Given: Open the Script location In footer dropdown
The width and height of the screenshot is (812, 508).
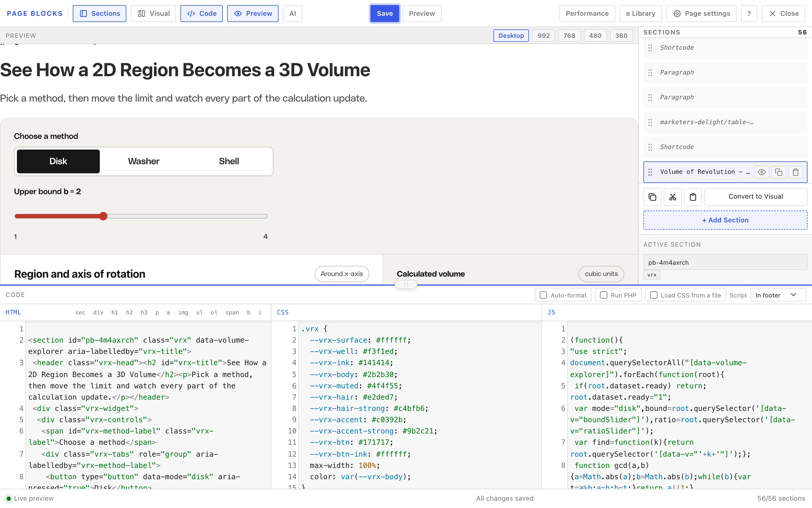Looking at the screenshot, I should click(x=778, y=295).
